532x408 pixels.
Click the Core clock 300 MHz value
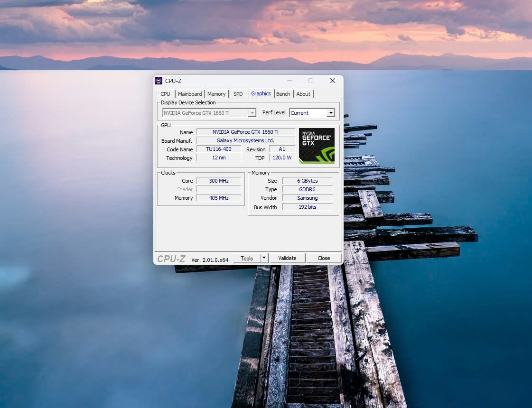point(218,181)
